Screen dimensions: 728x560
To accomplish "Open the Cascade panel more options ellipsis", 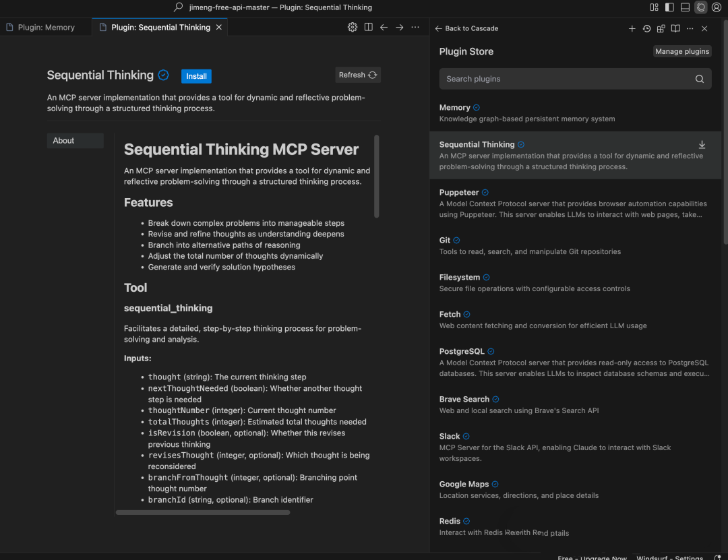I will pyautogui.click(x=690, y=28).
